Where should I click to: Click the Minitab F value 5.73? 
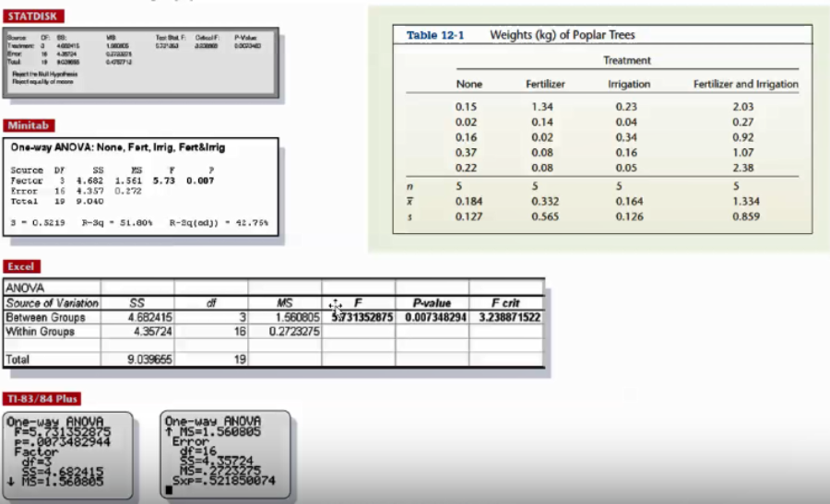tap(163, 181)
